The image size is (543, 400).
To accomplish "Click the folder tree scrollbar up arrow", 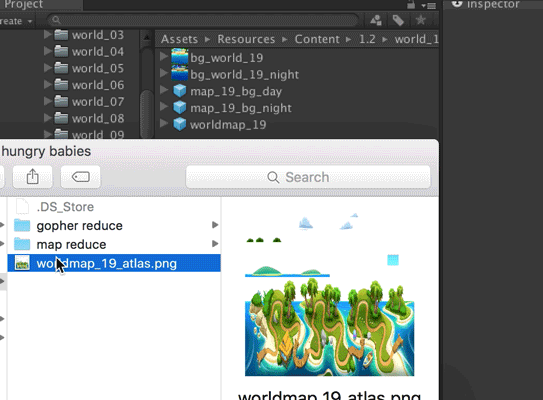I will [x=147, y=37].
